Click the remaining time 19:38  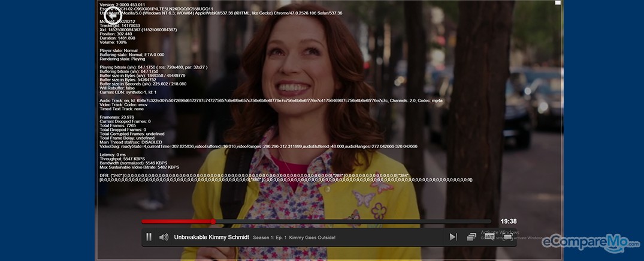pyautogui.click(x=509, y=221)
